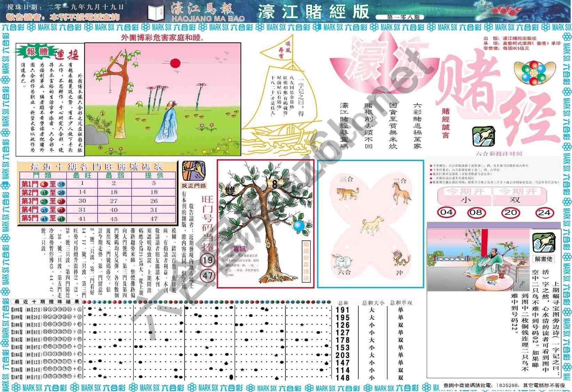The image size is (572, 392).
Task: Click the warning 外圍博彩危害家庭和睦
Action: point(163,38)
